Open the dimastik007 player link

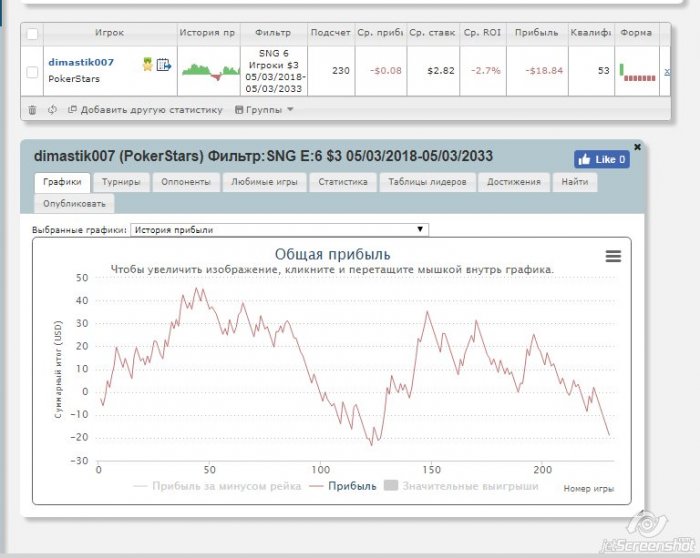81,62
